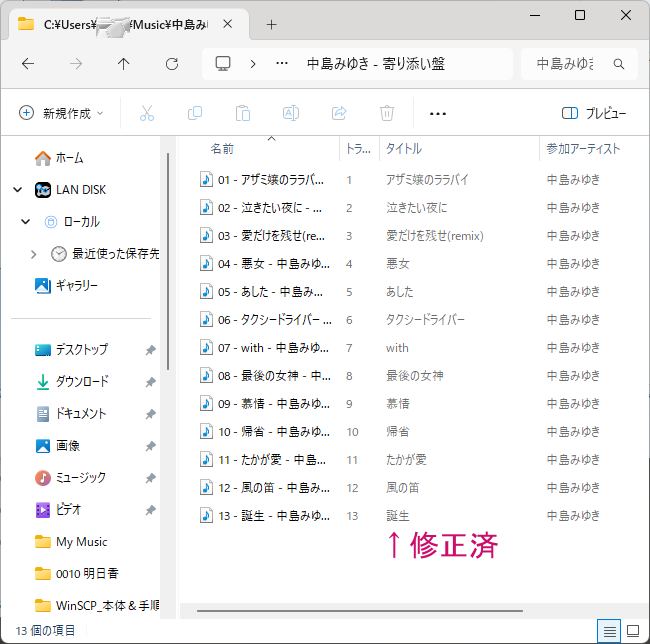Select LAN DISK in the sidebar

click(70, 190)
